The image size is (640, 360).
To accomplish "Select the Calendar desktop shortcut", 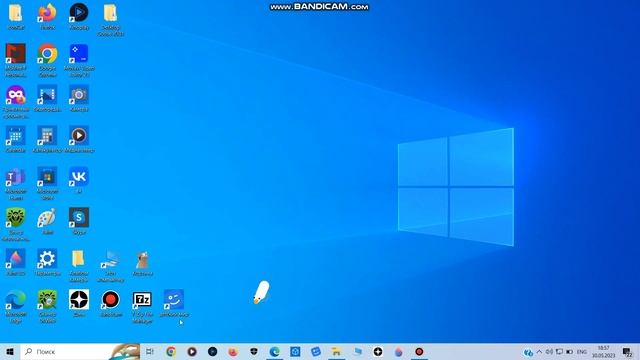I will [16, 139].
